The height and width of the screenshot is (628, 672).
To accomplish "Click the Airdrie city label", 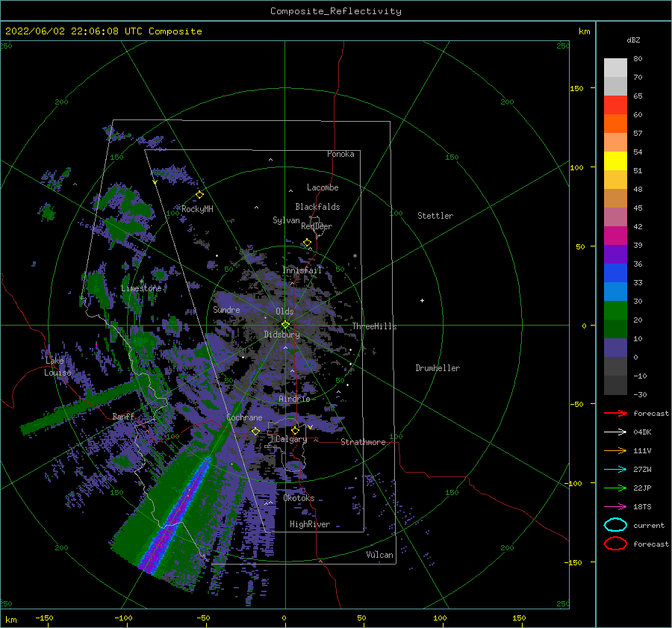I will (294, 399).
